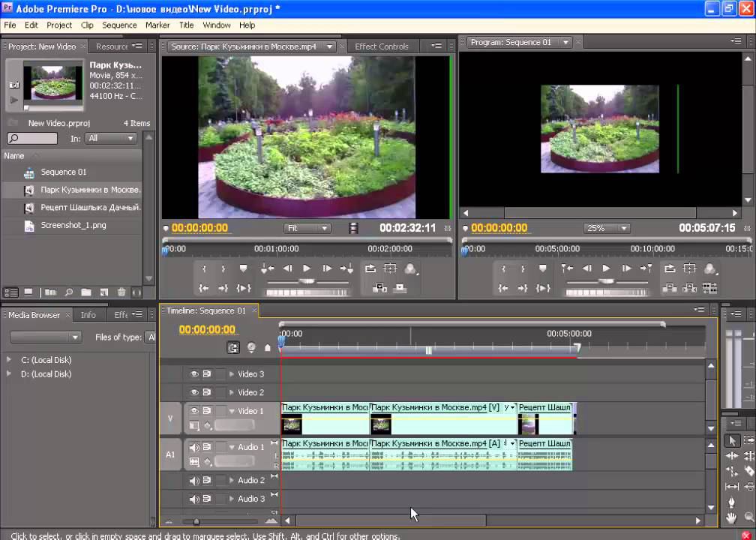Hide the Video 3 track output
Screen dimensions: 756x540
194,374
